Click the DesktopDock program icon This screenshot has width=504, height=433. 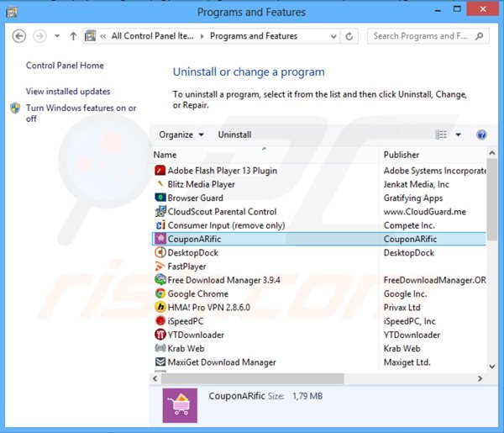point(160,252)
